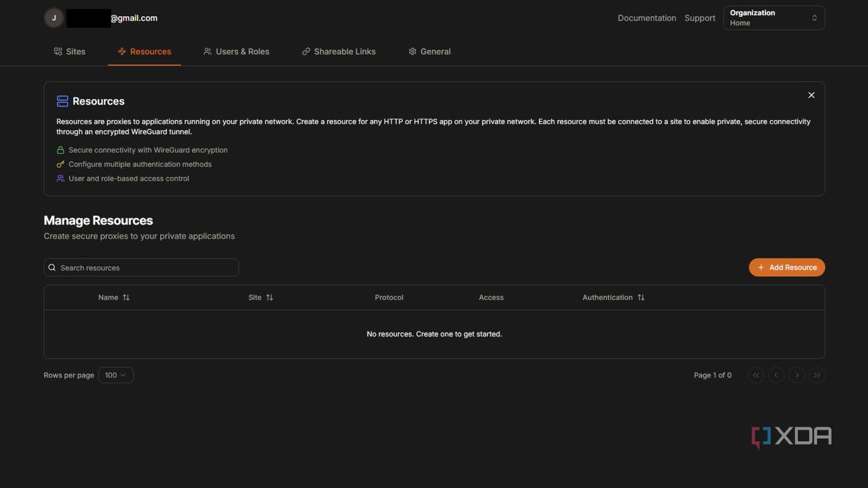Click the Add Resource button
Viewport: 868px width, 488px height.
(786, 267)
